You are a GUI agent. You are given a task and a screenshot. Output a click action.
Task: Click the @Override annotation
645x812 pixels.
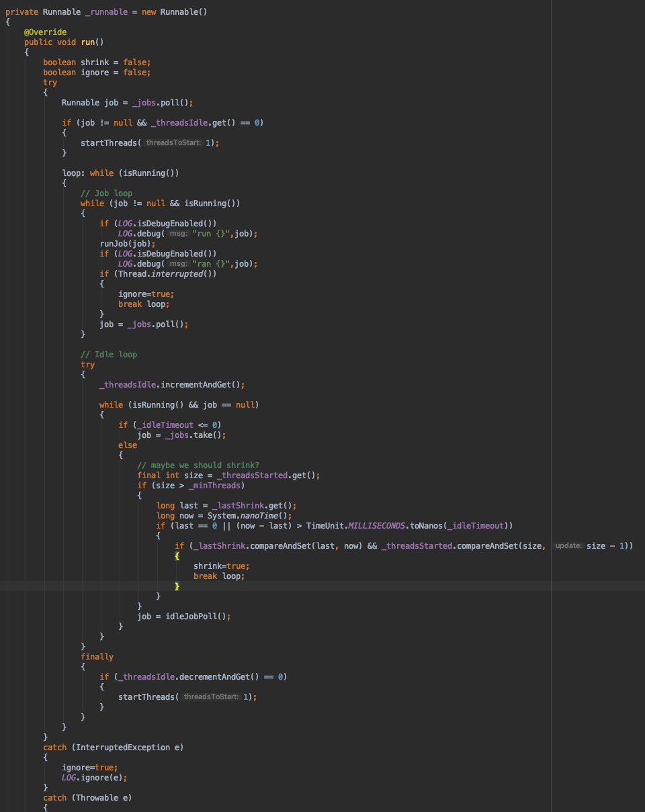(x=45, y=32)
